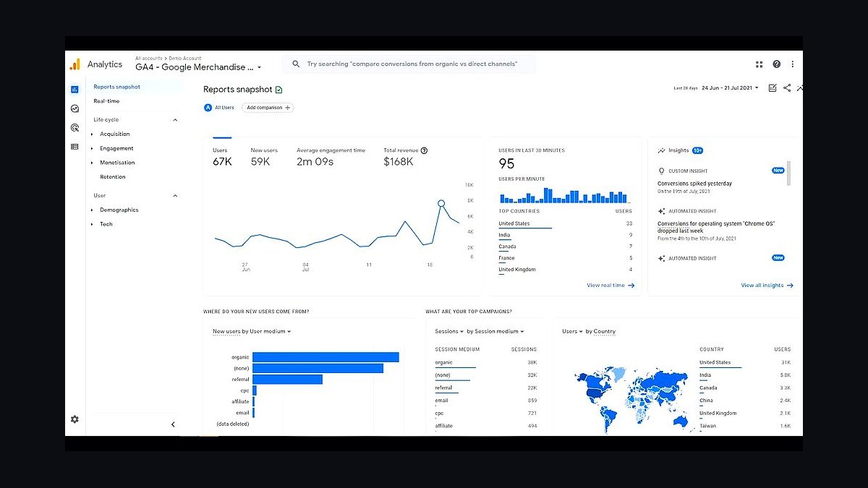Open the by Session medium dropdown
Screen dimensions: 868x488
coord(495,332)
